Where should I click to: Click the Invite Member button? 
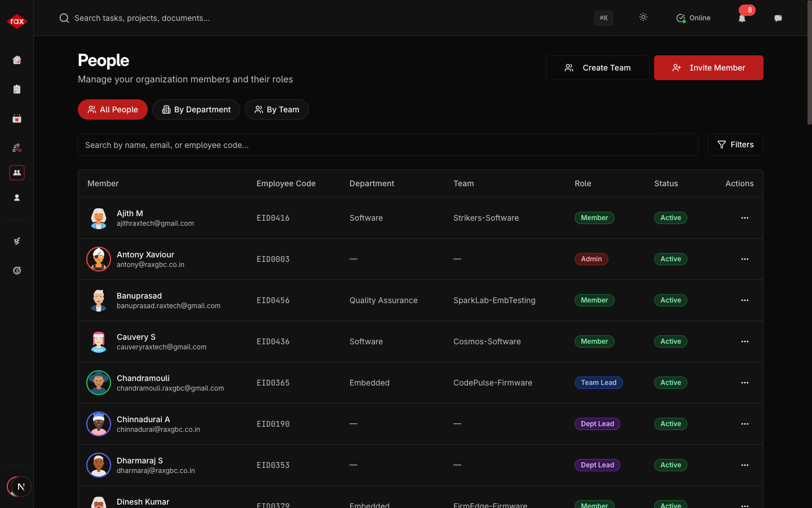[708, 68]
